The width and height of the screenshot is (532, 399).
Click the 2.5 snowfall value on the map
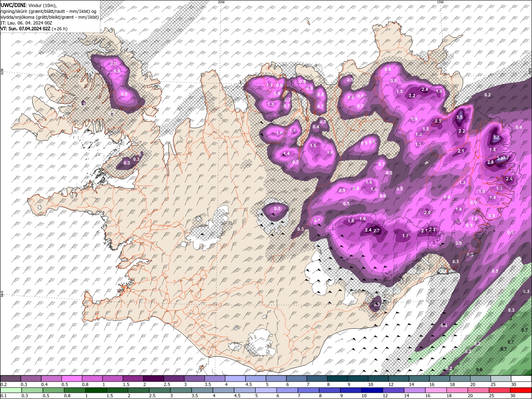click(438, 121)
